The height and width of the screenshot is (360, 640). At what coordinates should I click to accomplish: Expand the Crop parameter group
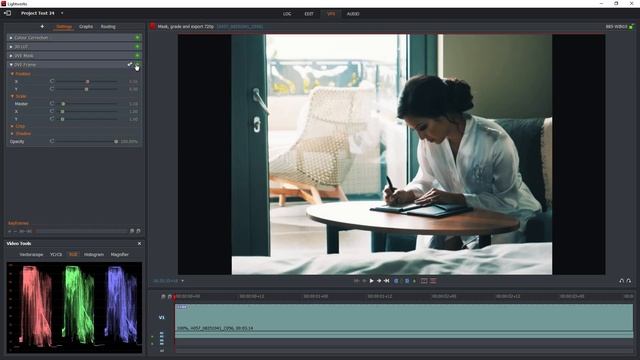[x=12, y=126]
